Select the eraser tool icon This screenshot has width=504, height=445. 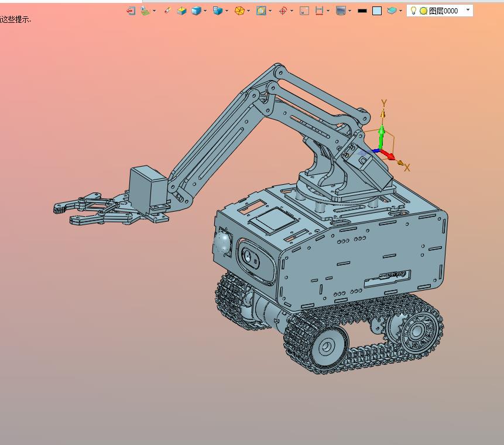point(167,11)
